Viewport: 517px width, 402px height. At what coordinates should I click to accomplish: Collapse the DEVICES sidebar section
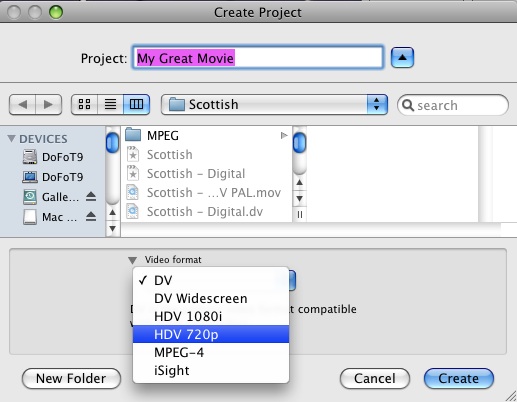11,138
